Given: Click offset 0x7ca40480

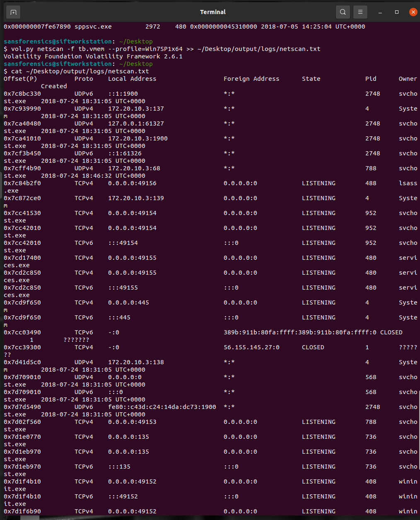Looking at the screenshot, I should (22, 123).
